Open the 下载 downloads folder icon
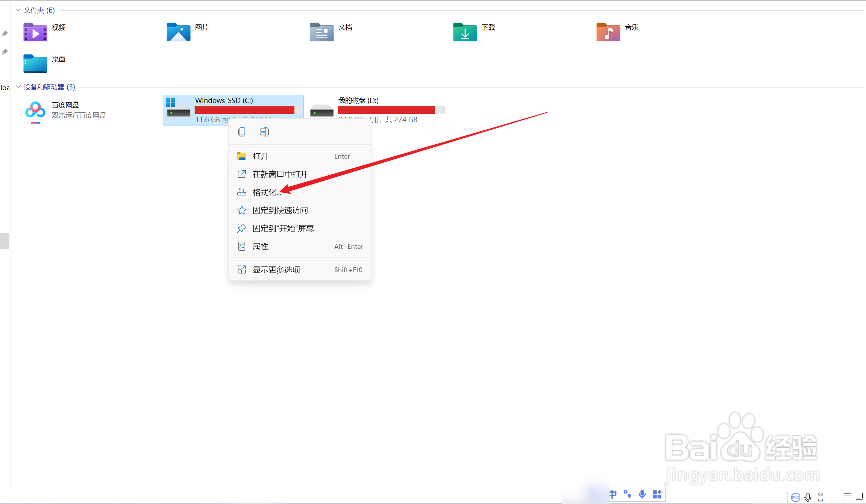The width and height of the screenshot is (866, 504). 465,32
